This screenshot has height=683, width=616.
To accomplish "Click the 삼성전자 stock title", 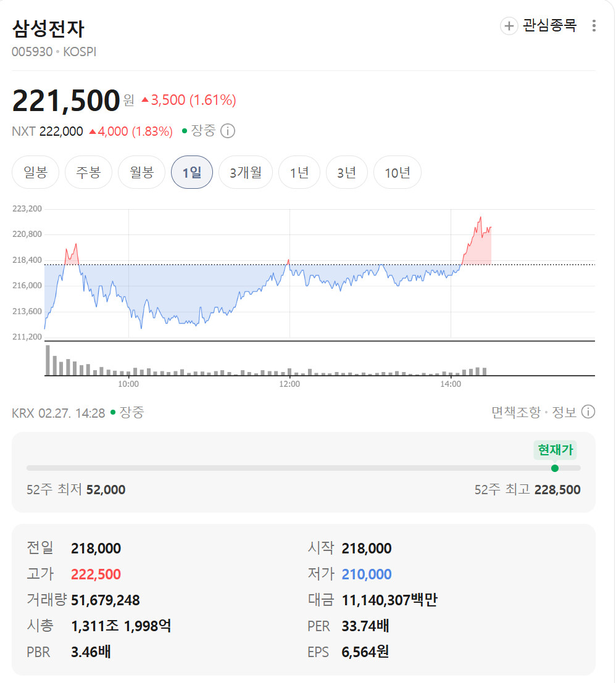I will click(48, 29).
